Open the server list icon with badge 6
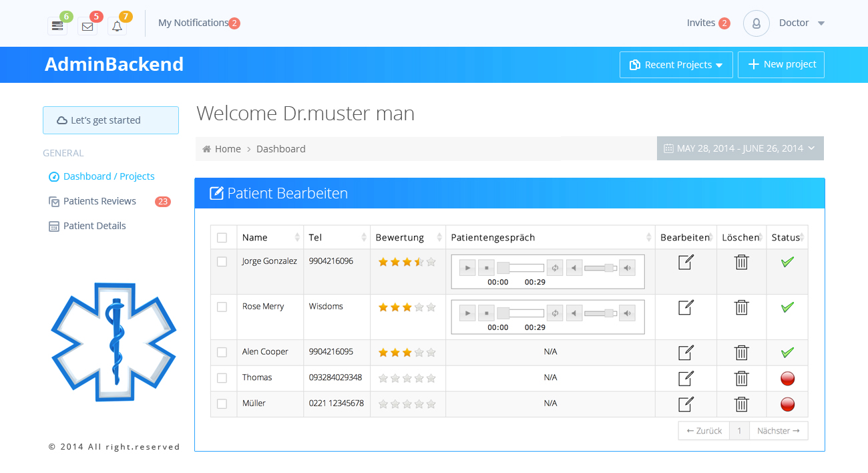Image resolution: width=868 pixels, height=473 pixels. tap(57, 26)
